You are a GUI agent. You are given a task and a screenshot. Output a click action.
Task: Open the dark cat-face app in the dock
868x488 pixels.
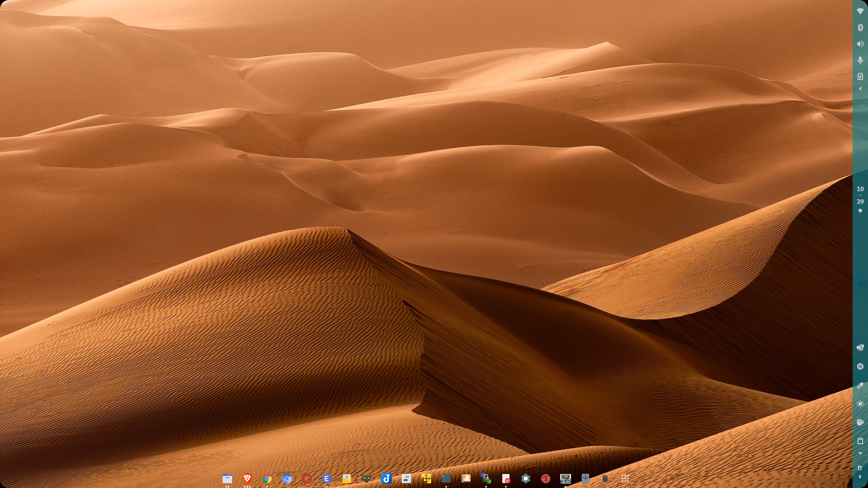click(x=367, y=479)
